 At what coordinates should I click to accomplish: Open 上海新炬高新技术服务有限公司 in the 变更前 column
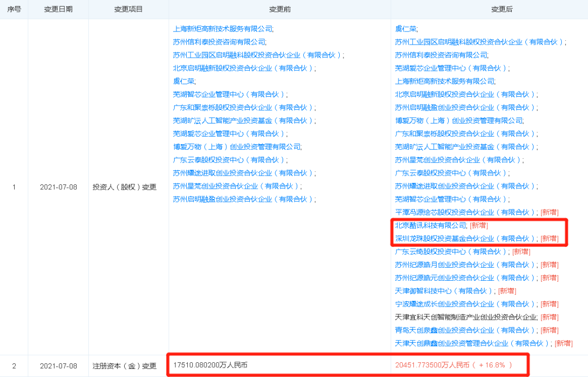pos(223,29)
